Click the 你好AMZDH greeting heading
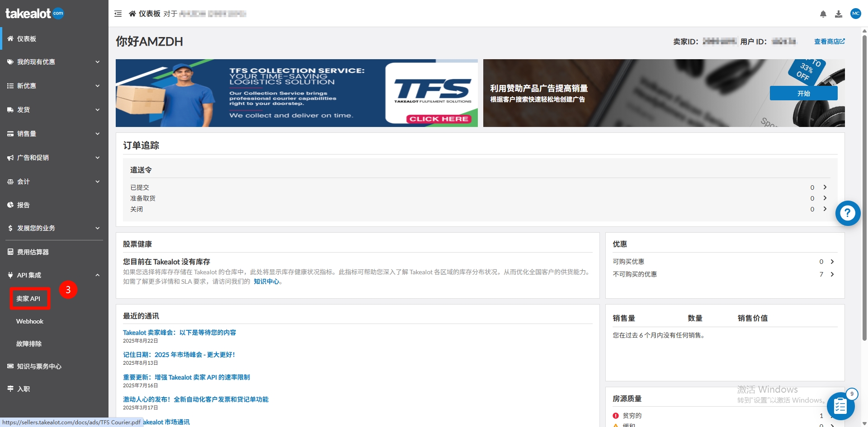This screenshot has height=427, width=868. point(150,42)
